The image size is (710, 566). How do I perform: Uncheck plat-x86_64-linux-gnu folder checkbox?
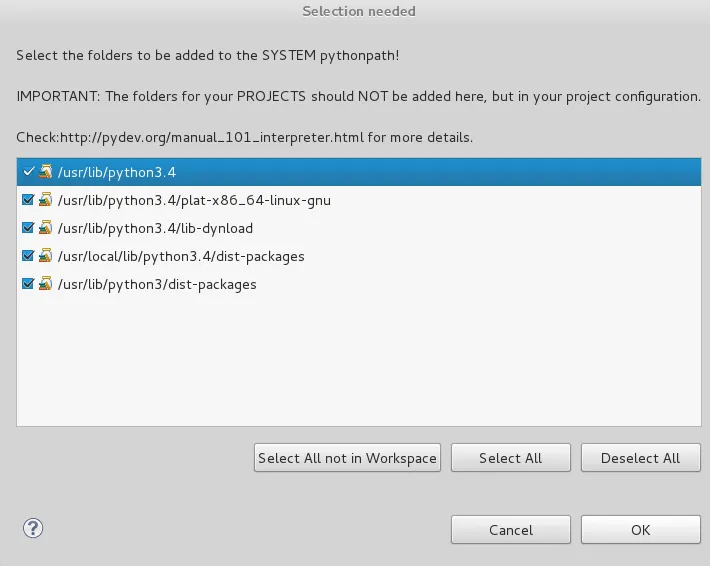pos(28,200)
